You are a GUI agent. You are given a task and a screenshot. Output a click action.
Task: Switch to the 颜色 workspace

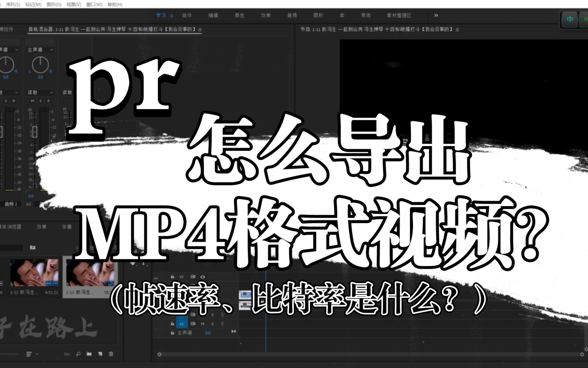coord(240,15)
